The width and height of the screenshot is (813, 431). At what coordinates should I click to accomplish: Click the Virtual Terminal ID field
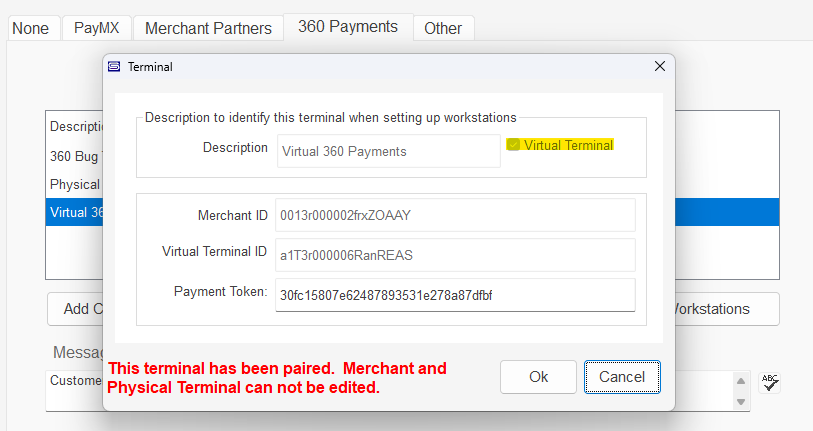point(455,255)
